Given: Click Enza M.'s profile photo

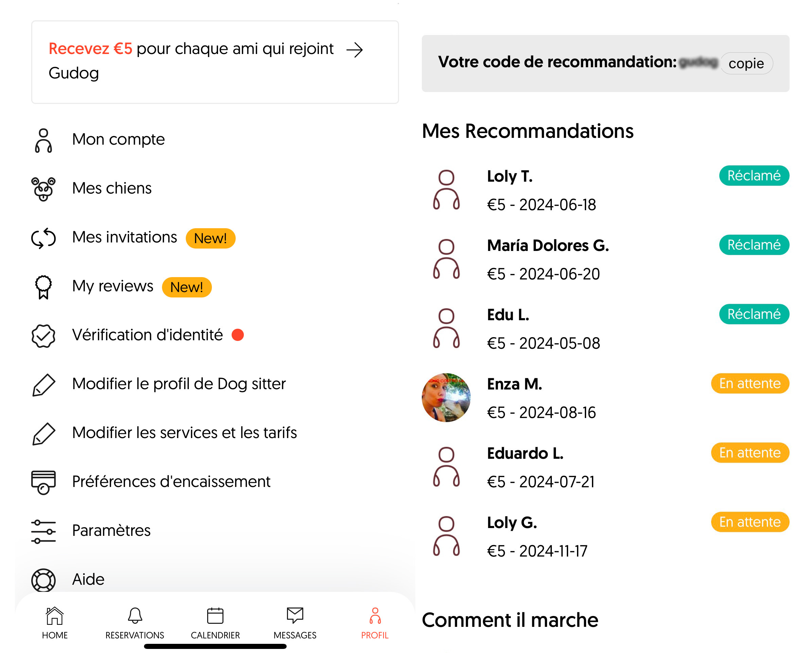Looking at the screenshot, I should pos(446,398).
